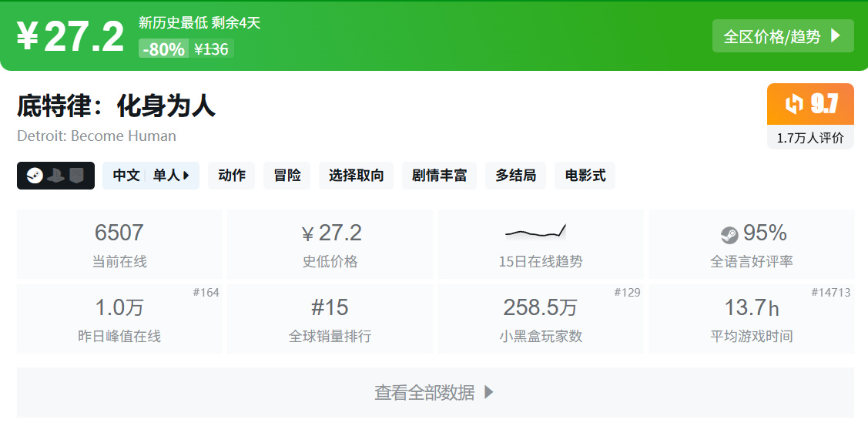Click the 9.7 Heybox score badge
The width and height of the screenshot is (868, 426).
point(810,104)
